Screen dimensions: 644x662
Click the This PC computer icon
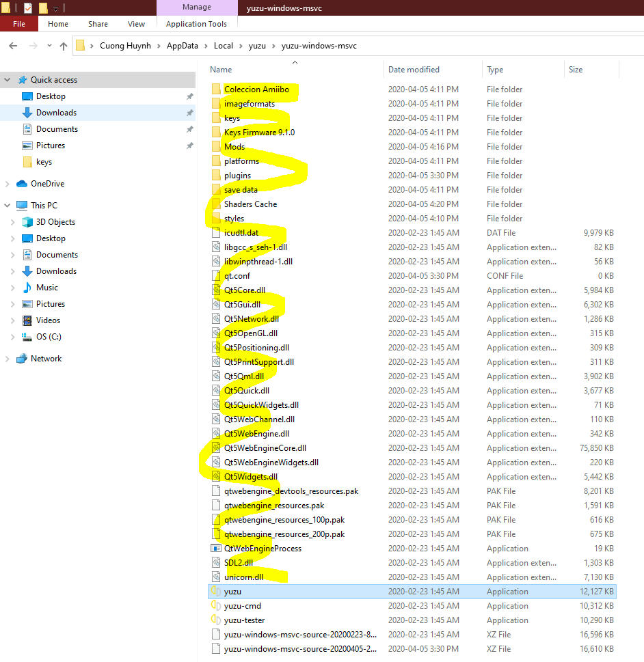pos(22,206)
